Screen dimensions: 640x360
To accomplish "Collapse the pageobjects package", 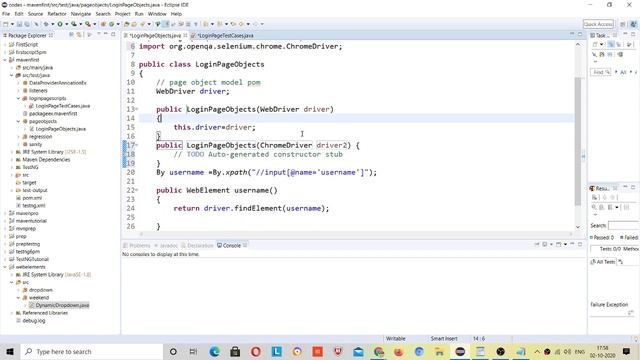I will tap(18, 121).
